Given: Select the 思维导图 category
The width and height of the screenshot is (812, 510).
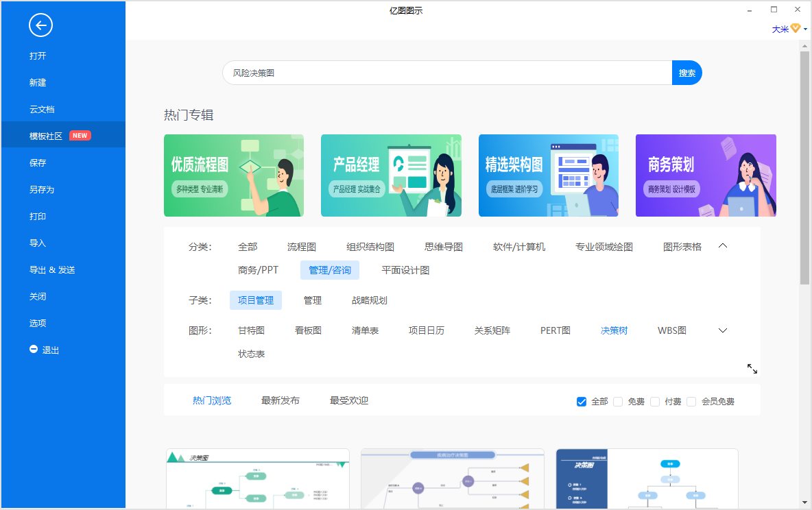Looking at the screenshot, I should (444, 247).
